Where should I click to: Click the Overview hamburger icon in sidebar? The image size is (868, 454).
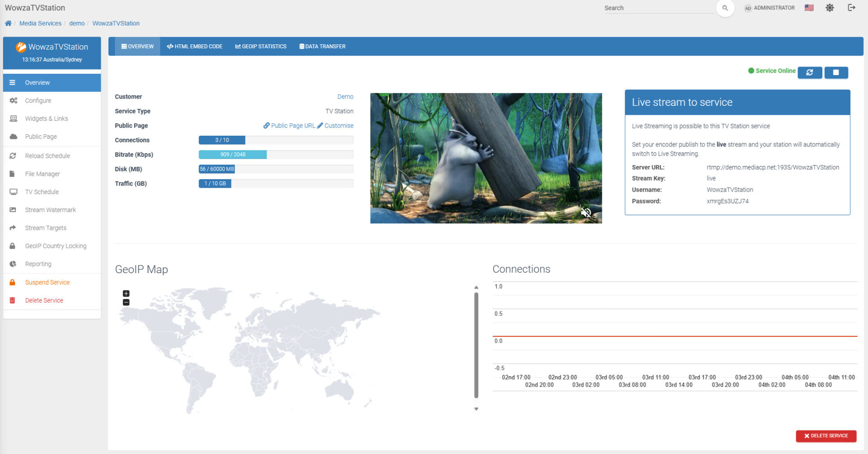click(13, 83)
